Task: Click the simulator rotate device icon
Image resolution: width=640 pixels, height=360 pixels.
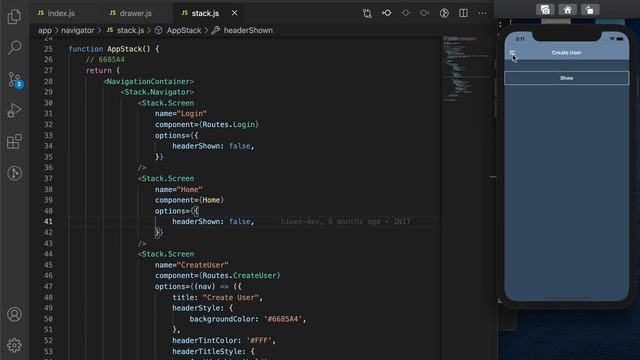Action: pyautogui.click(x=590, y=10)
